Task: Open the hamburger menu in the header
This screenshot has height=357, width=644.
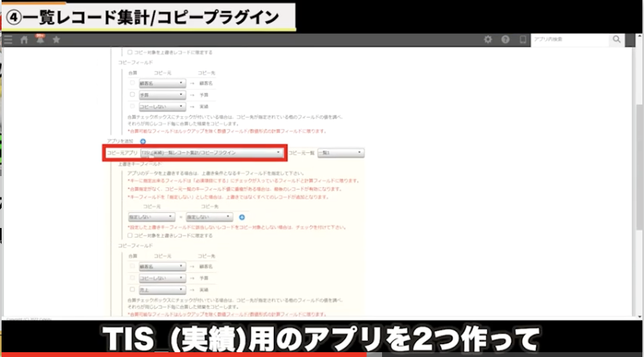Action: (8, 39)
